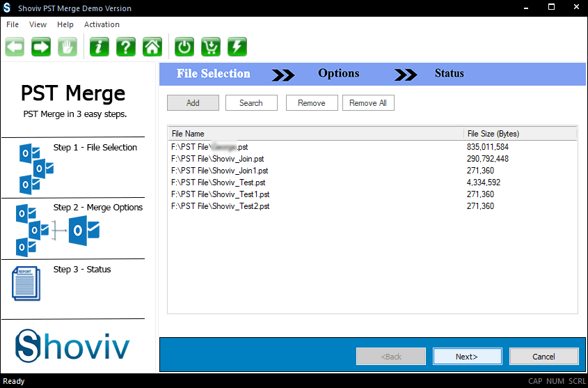Screen dimensions: 588x388
Task: Open the File menu
Action: click(x=13, y=24)
